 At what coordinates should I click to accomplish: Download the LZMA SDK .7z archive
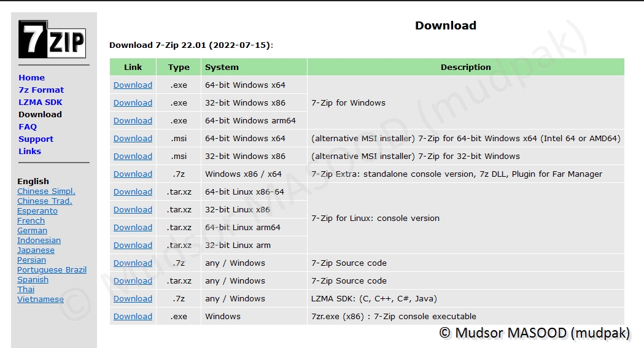[x=133, y=299]
